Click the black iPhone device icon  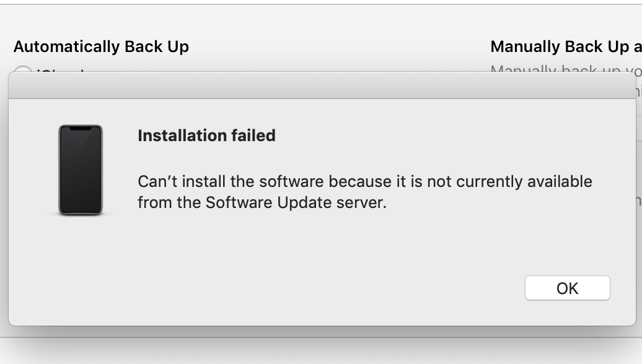[x=81, y=170]
